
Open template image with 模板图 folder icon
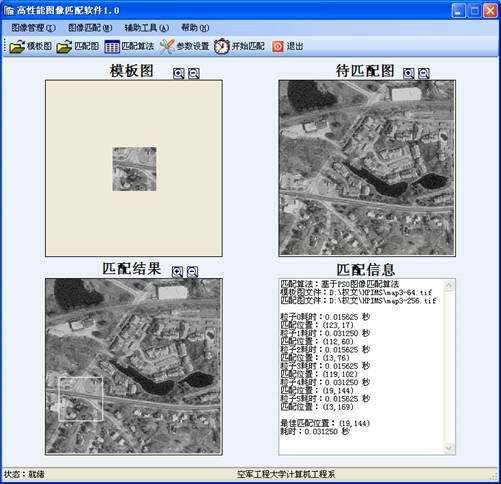pyautogui.click(x=17, y=47)
